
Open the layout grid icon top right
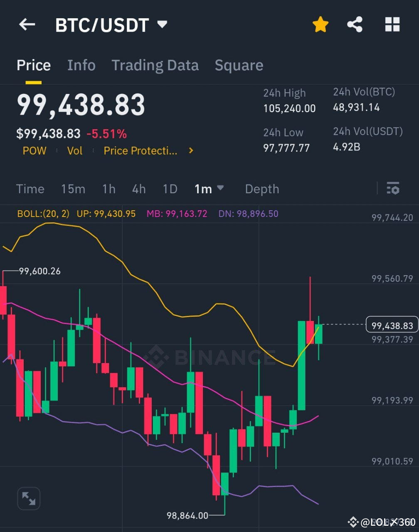pyautogui.click(x=391, y=24)
